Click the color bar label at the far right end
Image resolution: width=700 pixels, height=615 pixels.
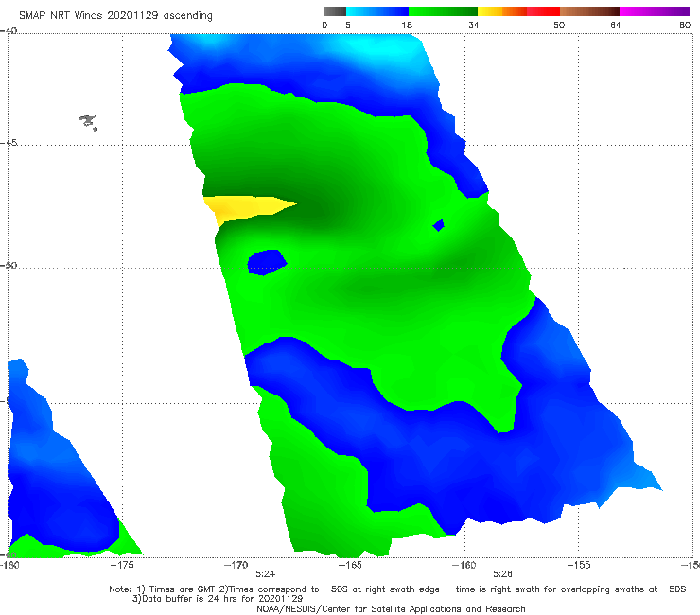pyautogui.click(x=685, y=25)
